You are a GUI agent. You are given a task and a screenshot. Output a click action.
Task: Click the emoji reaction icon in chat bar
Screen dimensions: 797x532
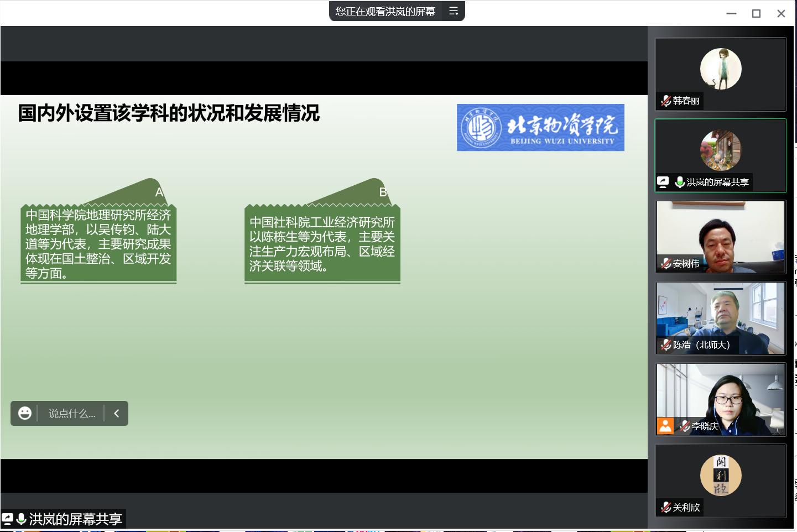pos(25,413)
